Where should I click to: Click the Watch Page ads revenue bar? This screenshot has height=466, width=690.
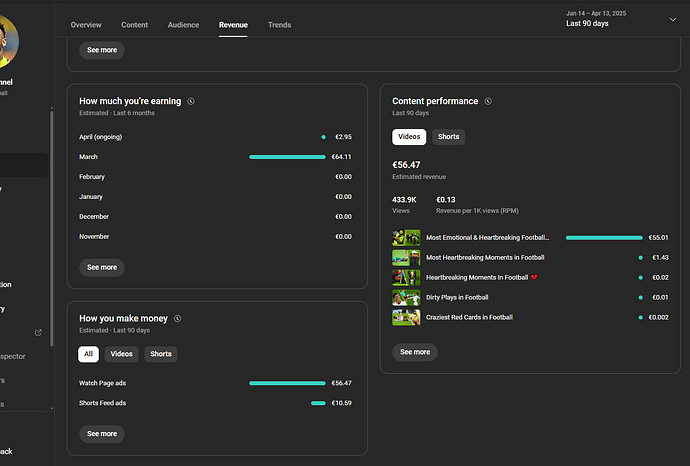[x=287, y=383]
